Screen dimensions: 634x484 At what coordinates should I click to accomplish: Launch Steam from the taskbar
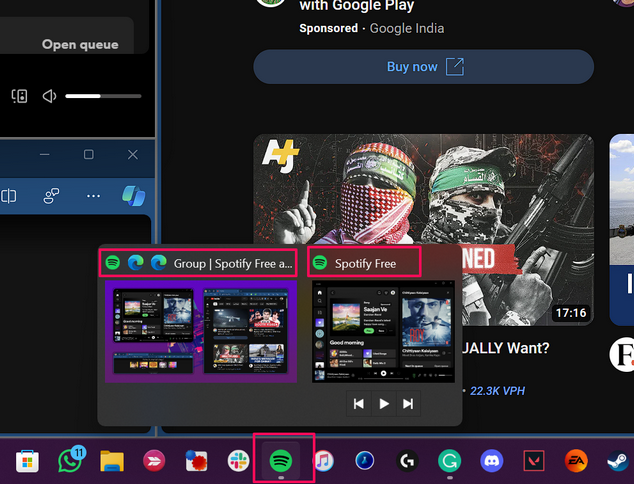coord(617,460)
